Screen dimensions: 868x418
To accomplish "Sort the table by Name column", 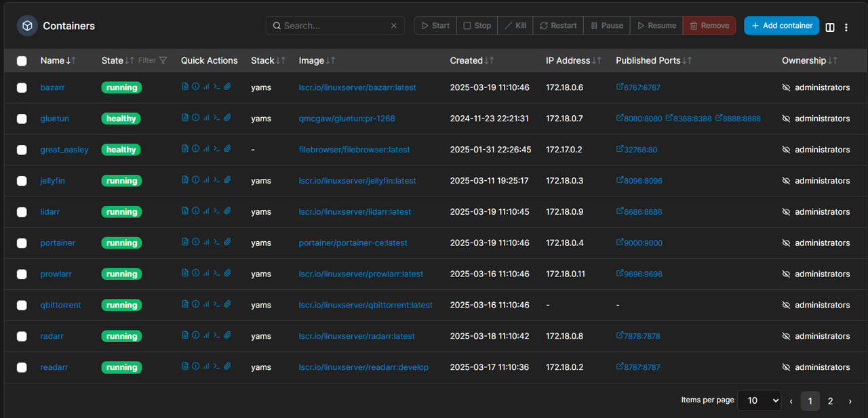I will coord(58,60).
